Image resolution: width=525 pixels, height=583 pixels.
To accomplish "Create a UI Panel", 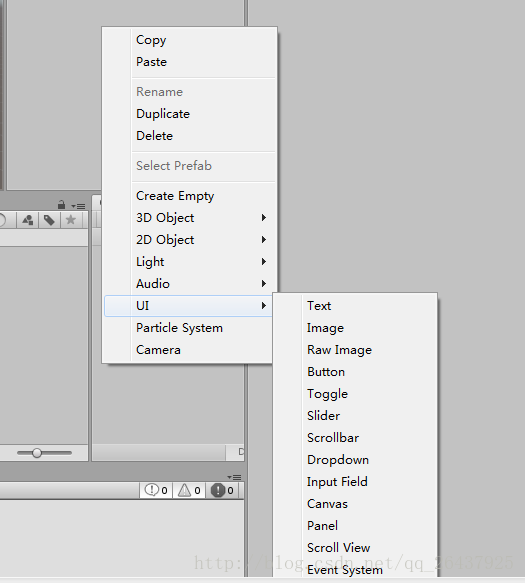I will tap(355, 526).
